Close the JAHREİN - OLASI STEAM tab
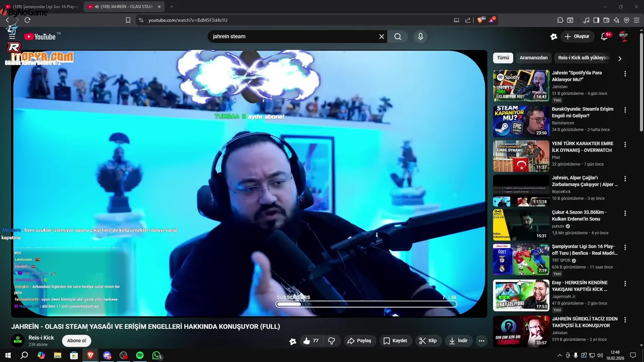Viewport: 644px width, 362px height. point(159,7)
